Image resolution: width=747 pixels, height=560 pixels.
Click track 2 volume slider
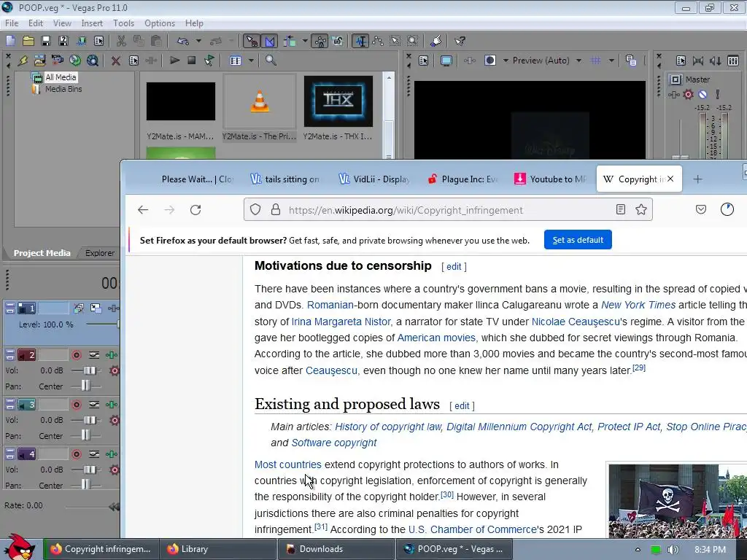point(90,370)
